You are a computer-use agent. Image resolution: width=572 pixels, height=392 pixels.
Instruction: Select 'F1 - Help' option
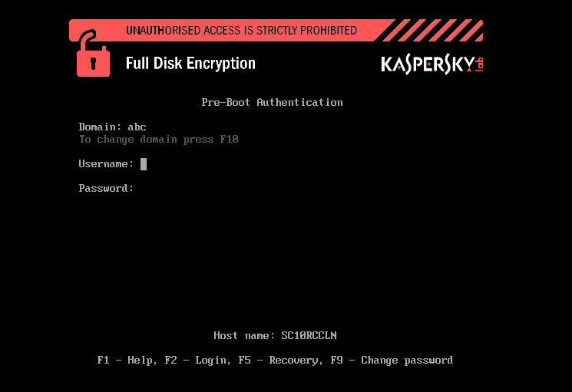click(x=127, y=360)
